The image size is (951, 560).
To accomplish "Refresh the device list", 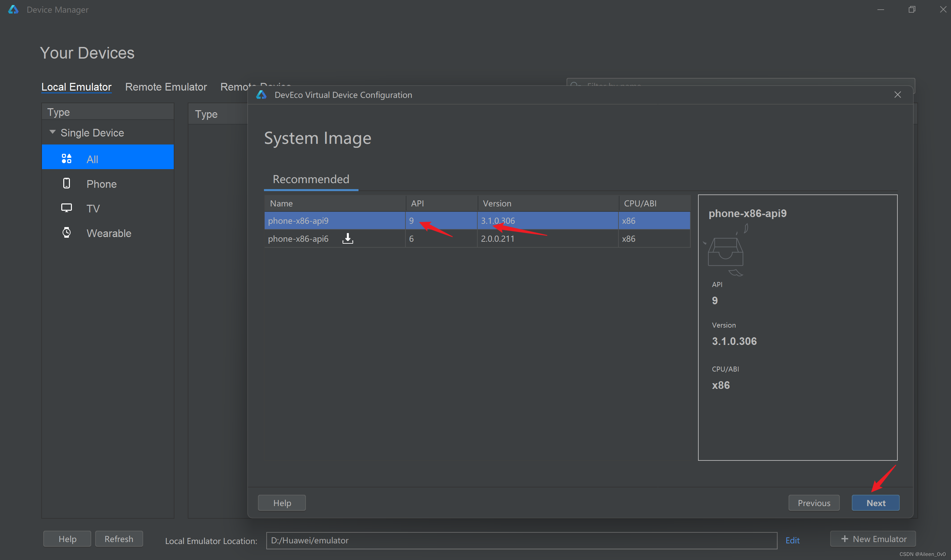I will tap(119, 538).
